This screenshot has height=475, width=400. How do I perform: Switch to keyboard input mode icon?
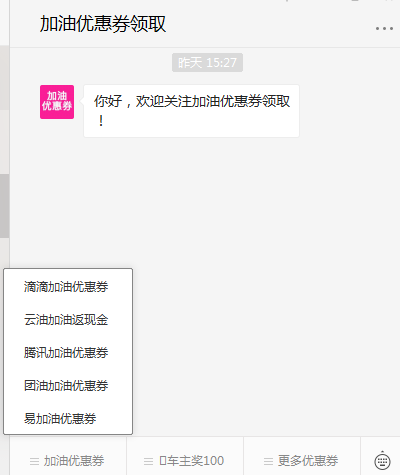click(x=382, y=461)
